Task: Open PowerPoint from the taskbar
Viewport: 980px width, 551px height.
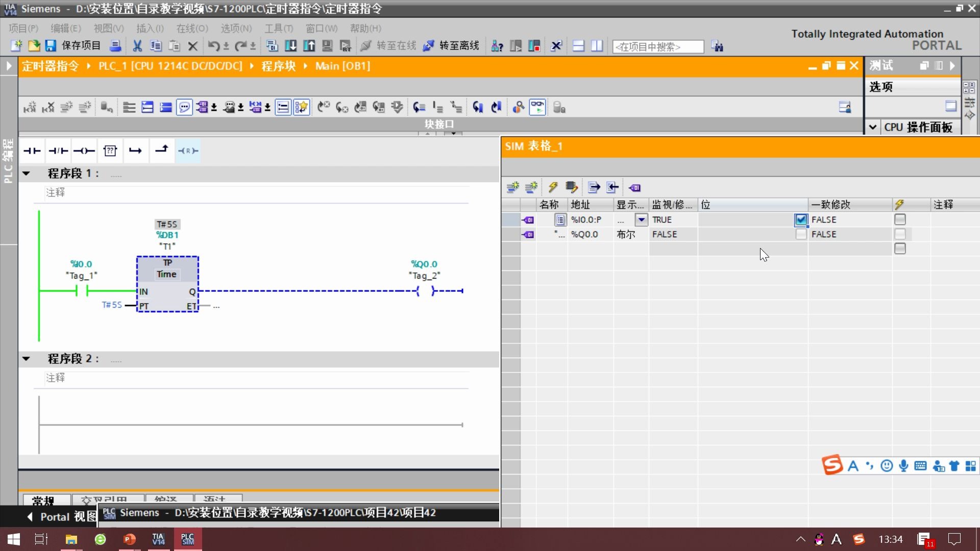Action: [x=130, y=539]
